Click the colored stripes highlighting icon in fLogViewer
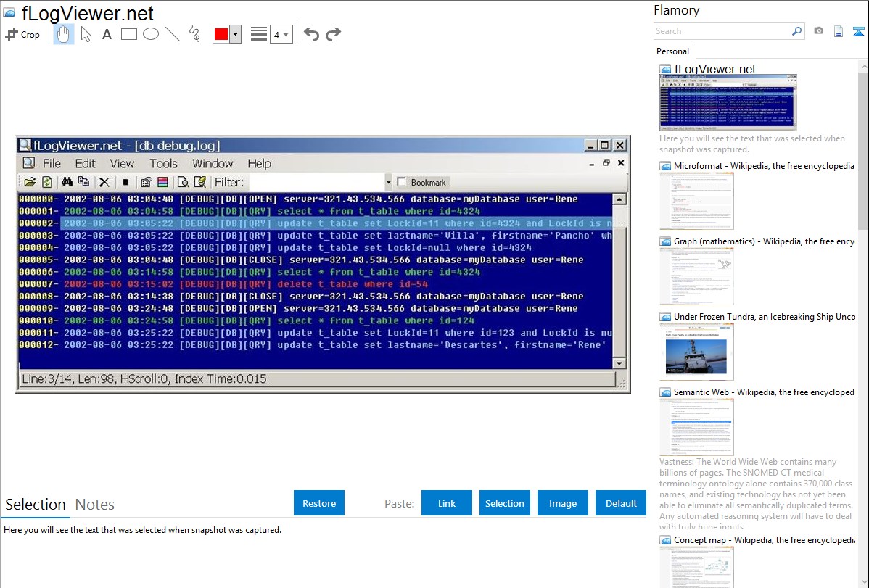The image size is (869, 588). click(x=163, y=182)
